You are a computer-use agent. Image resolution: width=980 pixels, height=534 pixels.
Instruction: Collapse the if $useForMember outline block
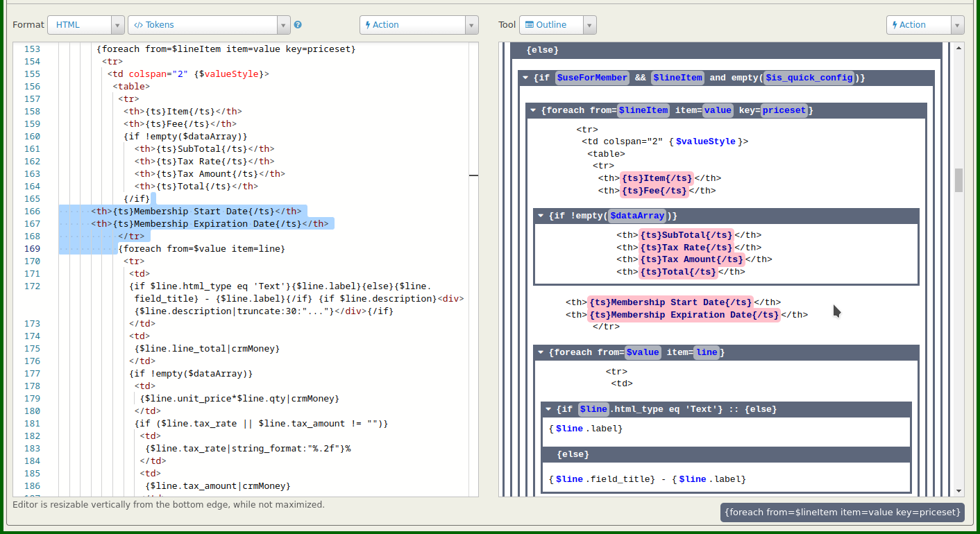tap(526, 78)
